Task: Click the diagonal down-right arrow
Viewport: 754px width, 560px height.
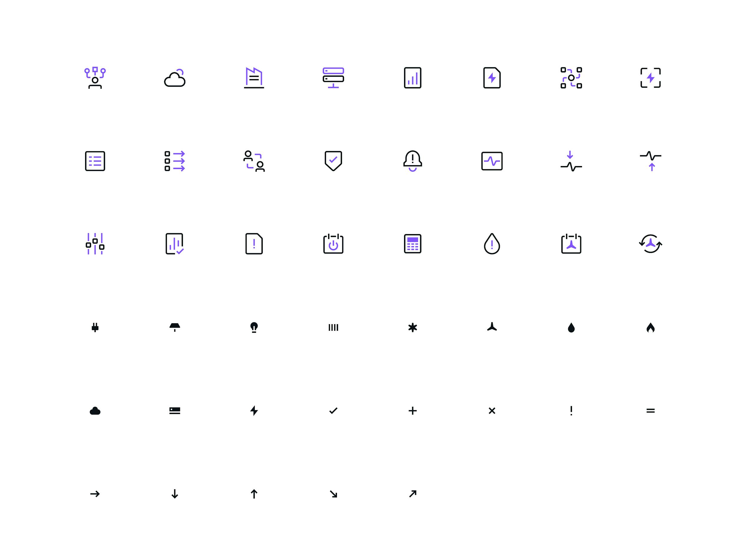Action: pos(333,494)
